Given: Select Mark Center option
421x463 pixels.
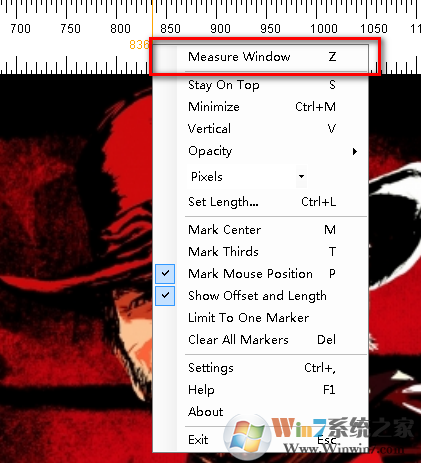Looking at the screenshot, I should click(x=261, y=230).
